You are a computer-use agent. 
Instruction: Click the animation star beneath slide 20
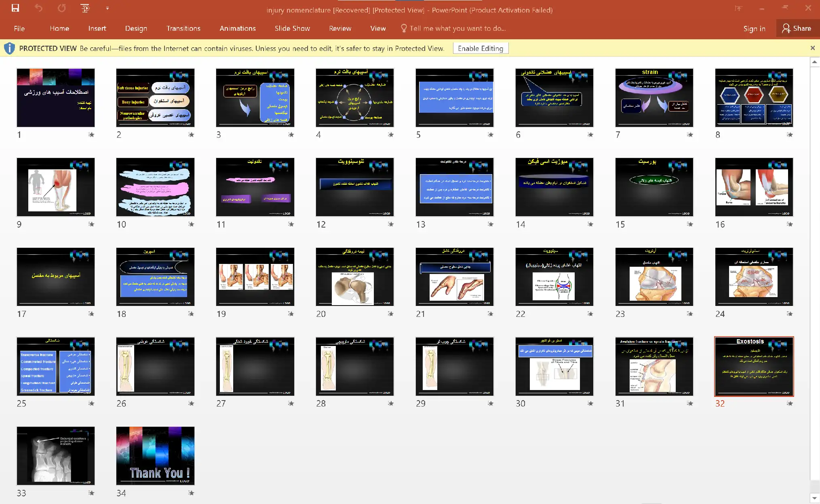pyautogui.click(x=390, y=314)
